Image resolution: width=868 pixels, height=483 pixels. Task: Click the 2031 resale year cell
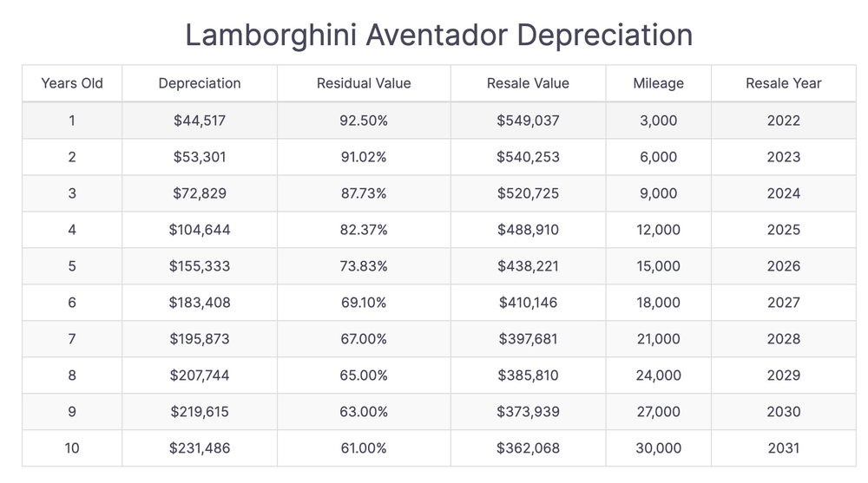click(784, 448)
